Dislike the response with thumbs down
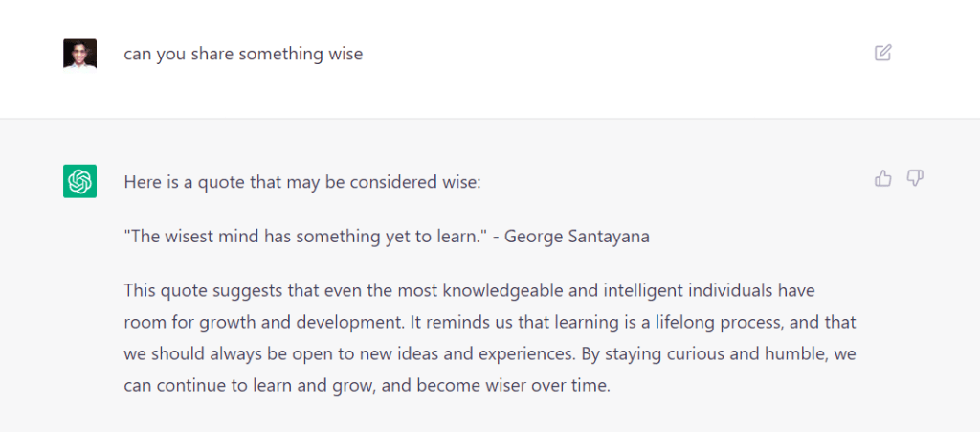Image resolution: width=980 pixels, height=432 pixels. click(915, 178)
